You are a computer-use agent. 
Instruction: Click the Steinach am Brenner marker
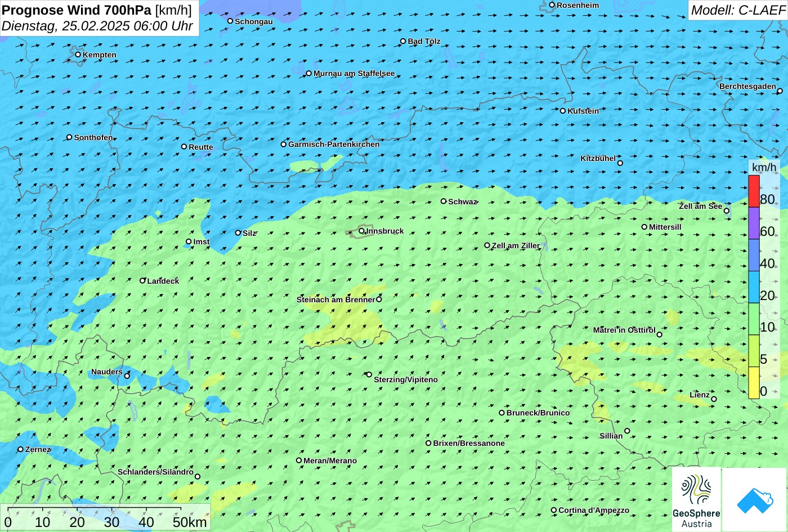[379, 299]
